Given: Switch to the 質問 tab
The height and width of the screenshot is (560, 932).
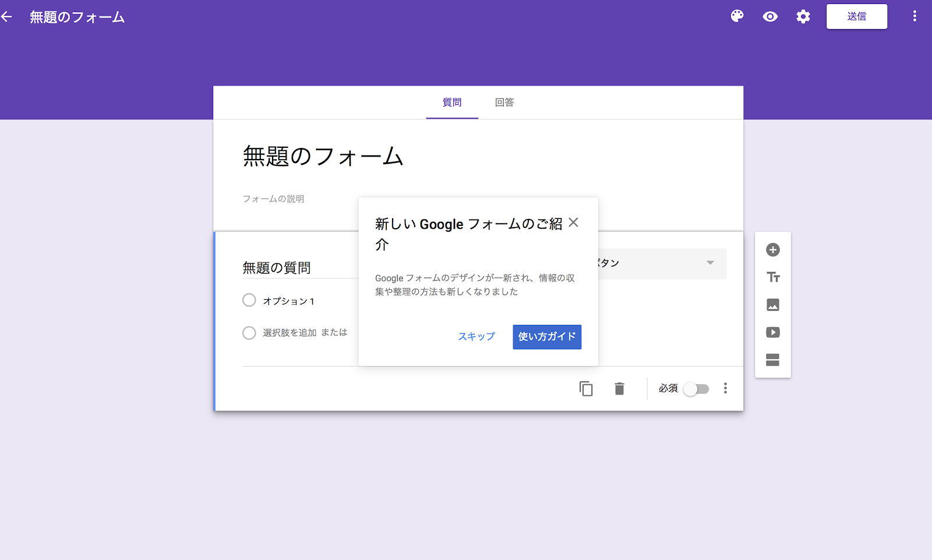Looking at the screenshot, I should click(x=452, y=102).
